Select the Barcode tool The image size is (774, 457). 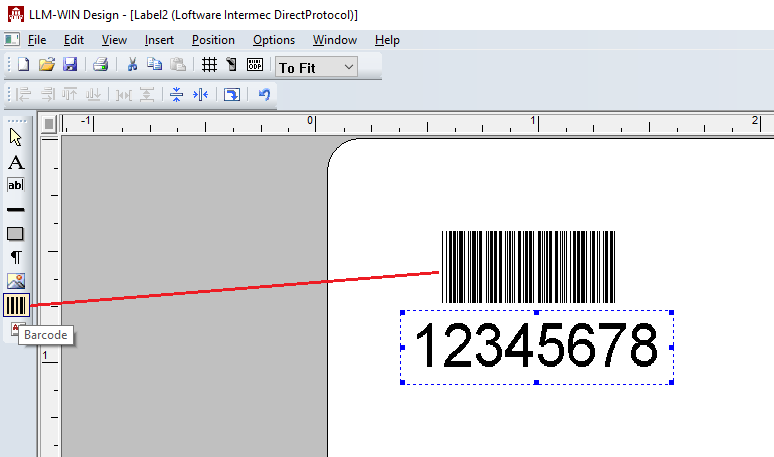pos(16,305)
